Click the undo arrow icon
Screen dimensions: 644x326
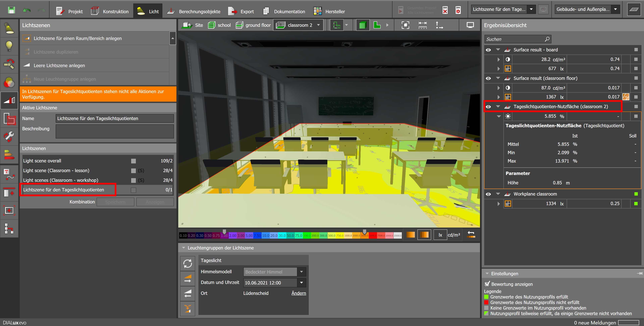click(26, 10)
